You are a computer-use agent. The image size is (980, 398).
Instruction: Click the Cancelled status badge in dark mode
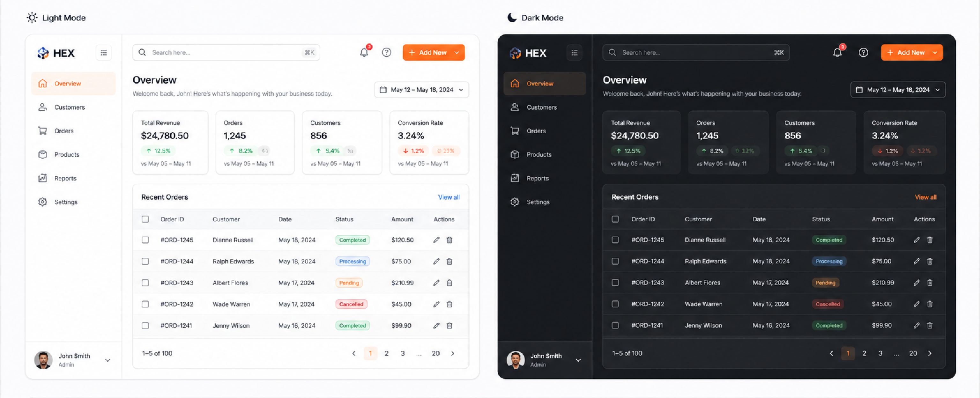[x=828, y=304]
